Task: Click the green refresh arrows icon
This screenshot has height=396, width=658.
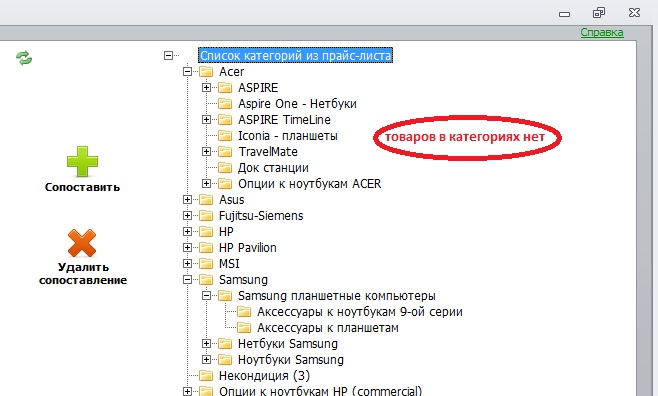Action: point(24,58)
